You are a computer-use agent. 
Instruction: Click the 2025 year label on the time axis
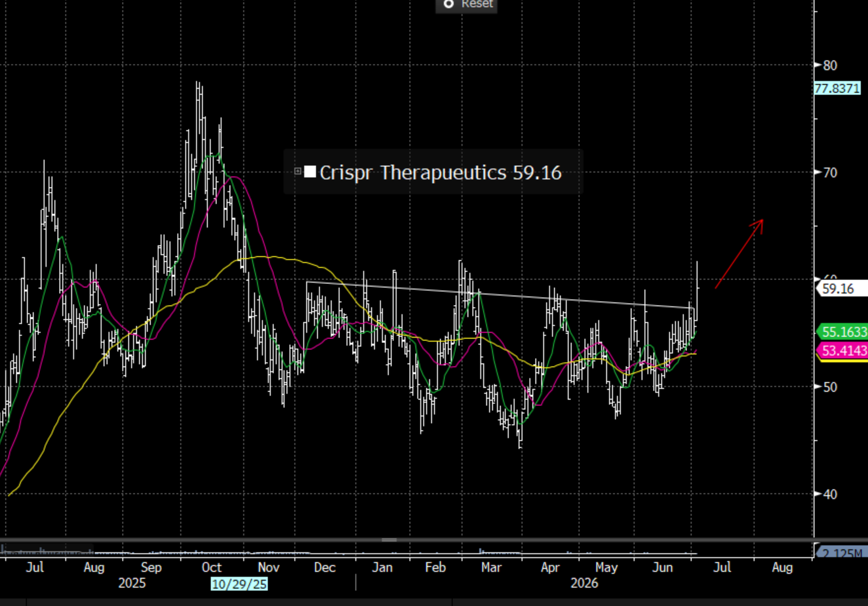pyautogui.click(x=132, y=583)
